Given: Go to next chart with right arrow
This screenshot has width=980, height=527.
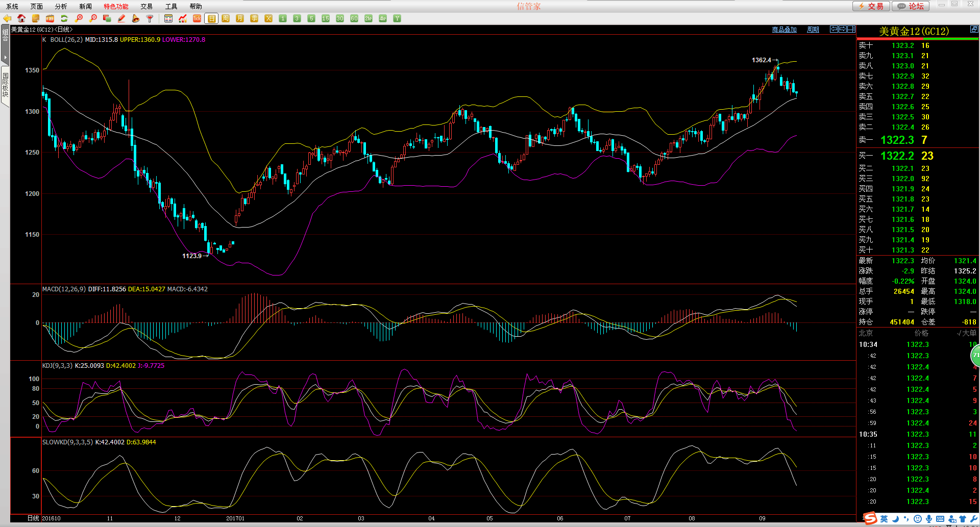Looking at the screenshot, I should click(843, 29).
